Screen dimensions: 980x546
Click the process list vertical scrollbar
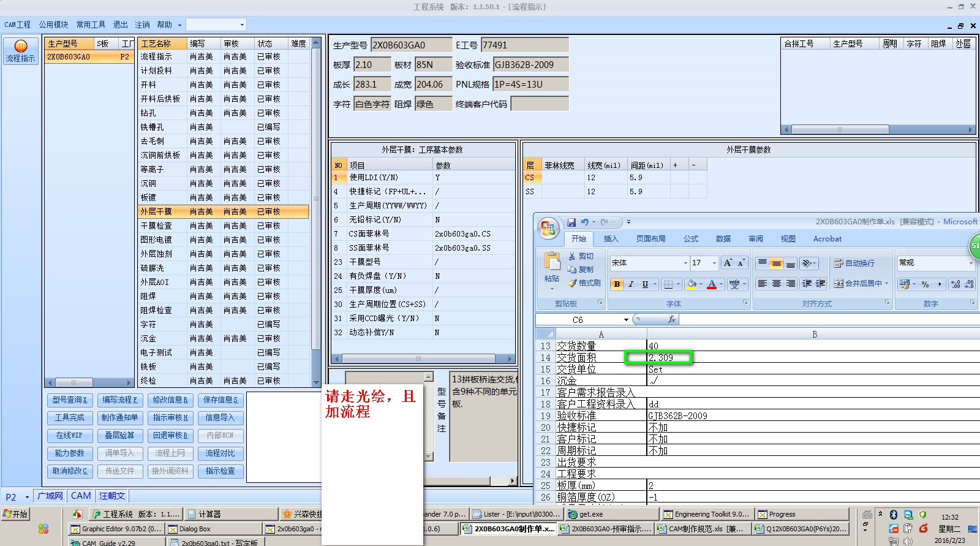pyautogui.click(x=317, y=211)
